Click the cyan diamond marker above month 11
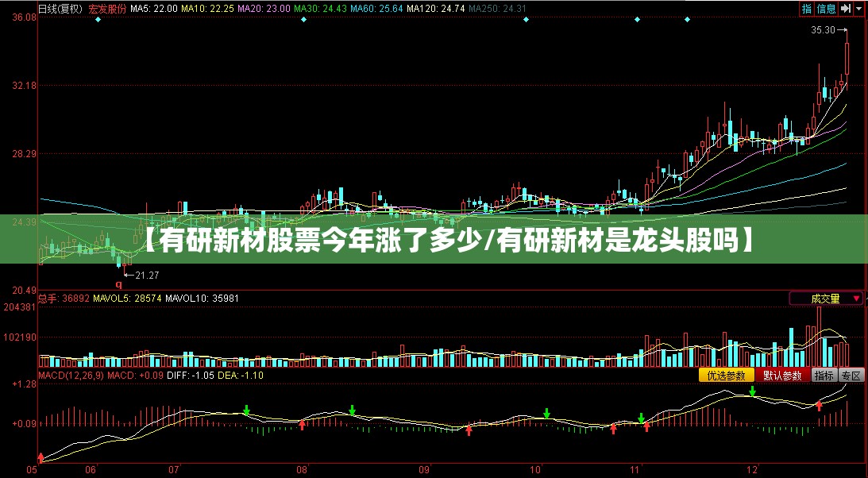Screen dimensions: 868x478 [x=637, y=19]
